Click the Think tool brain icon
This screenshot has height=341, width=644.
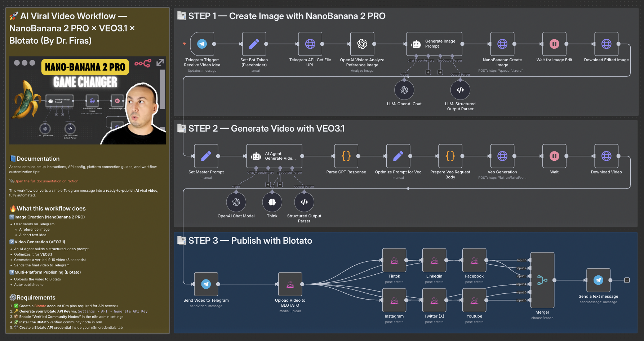272,202
